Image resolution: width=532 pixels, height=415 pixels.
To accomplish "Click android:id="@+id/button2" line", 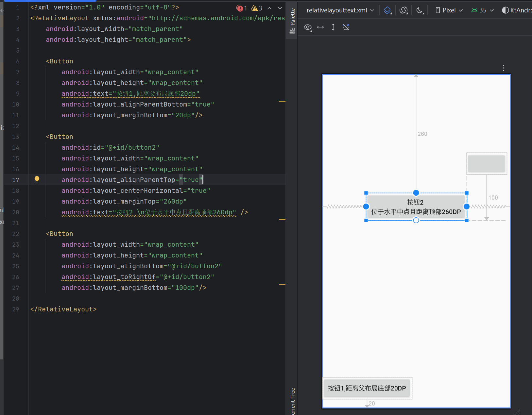I will point(110,147).
